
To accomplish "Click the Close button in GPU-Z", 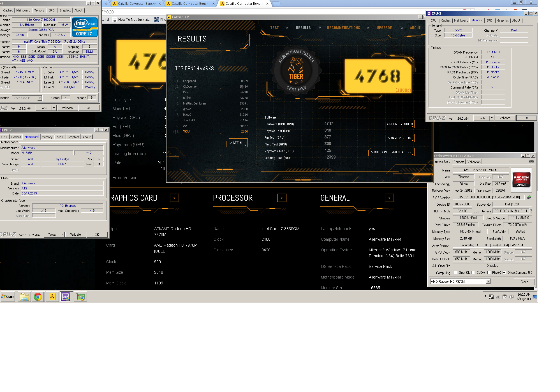I will click(524, 282).
